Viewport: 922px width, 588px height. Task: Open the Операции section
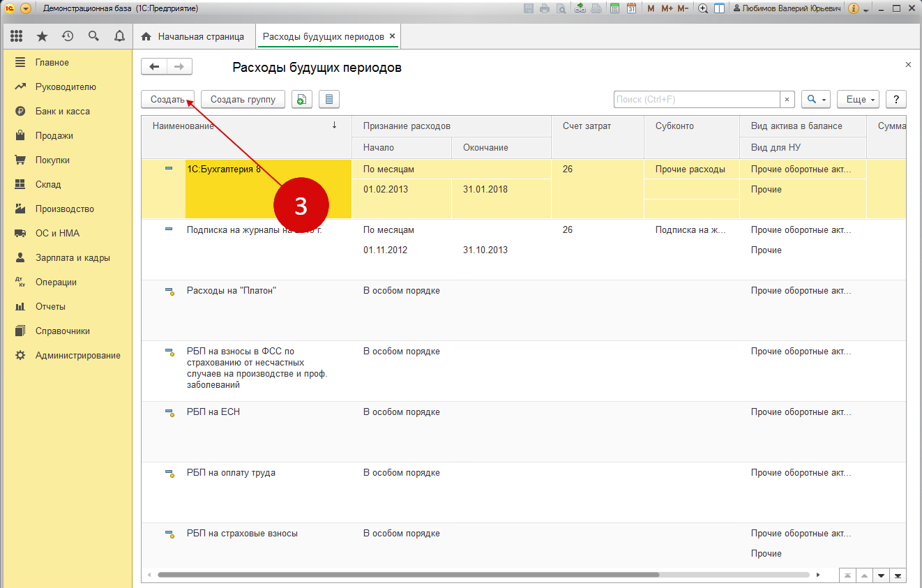point(66,282)
